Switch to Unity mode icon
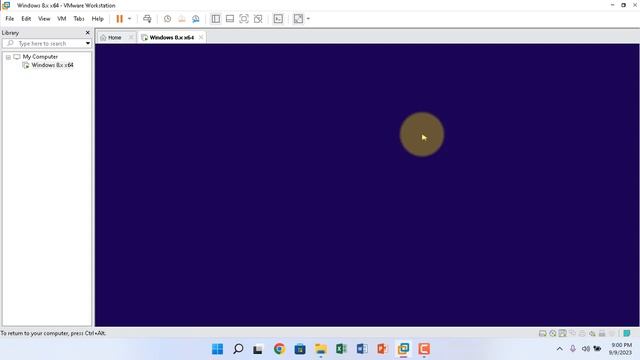 258,19
